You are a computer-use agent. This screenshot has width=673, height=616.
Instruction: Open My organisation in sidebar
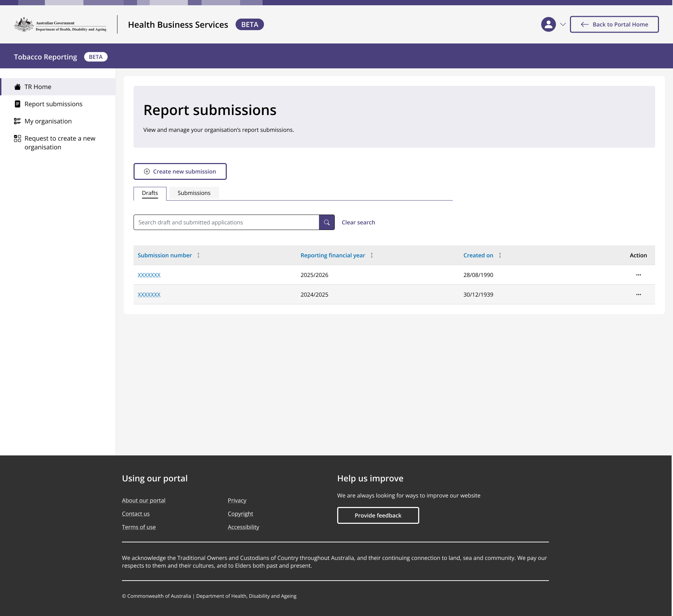click(x=58, y=121)
